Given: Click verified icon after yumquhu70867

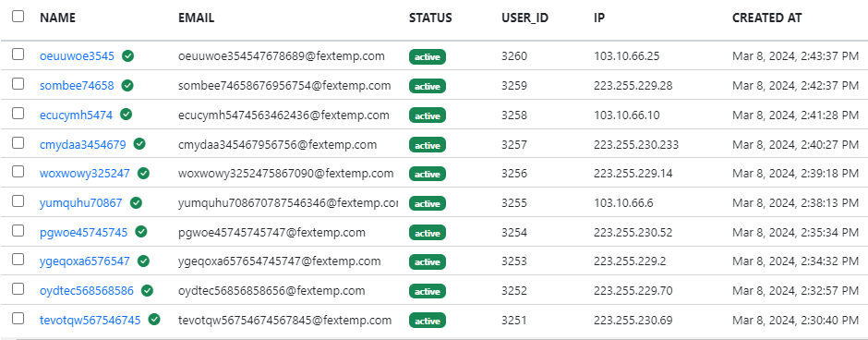Looking at the screenshot, I should click(x=136, y=202).
